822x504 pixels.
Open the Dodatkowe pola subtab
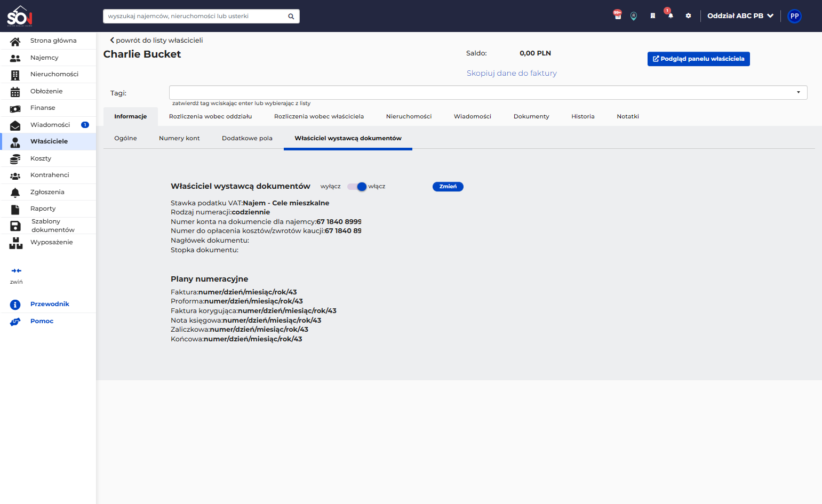tap(247, 138)
